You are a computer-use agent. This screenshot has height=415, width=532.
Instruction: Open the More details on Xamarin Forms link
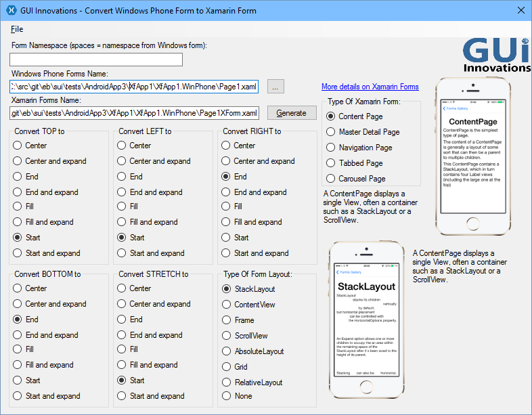pos(370,87)
